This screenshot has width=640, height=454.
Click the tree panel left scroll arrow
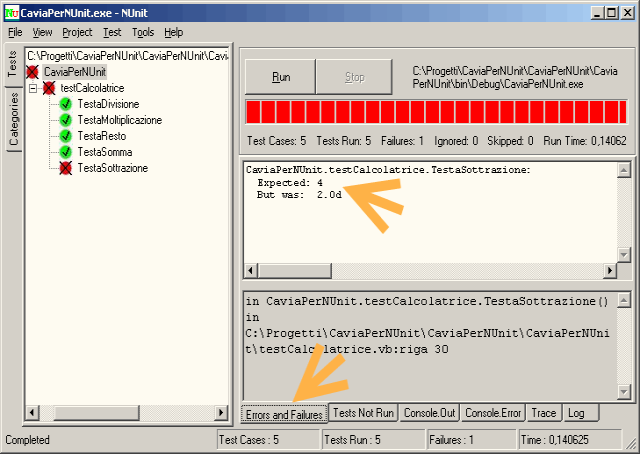tap(32, 412)
